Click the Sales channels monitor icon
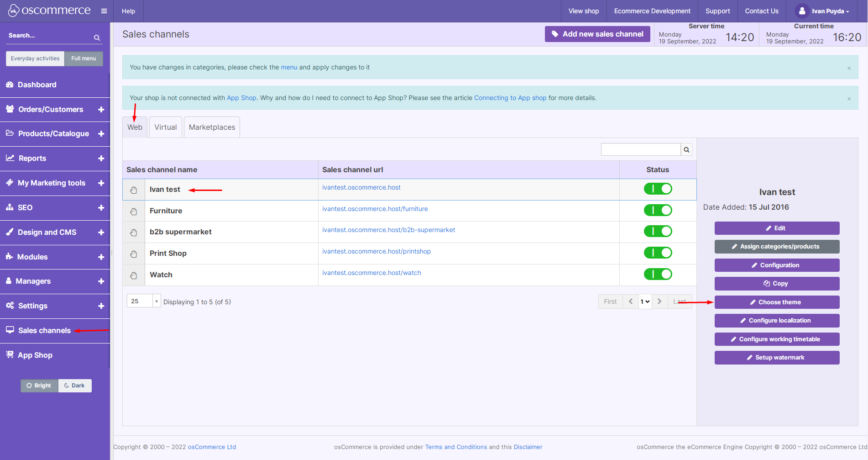This screenshot has height=460, width=868. coord(10,330)
